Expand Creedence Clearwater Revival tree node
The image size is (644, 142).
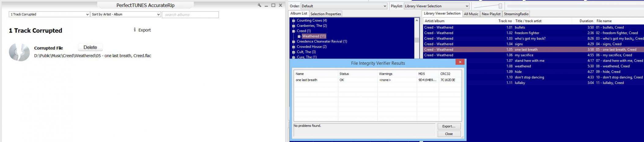[x=294, y=42]
